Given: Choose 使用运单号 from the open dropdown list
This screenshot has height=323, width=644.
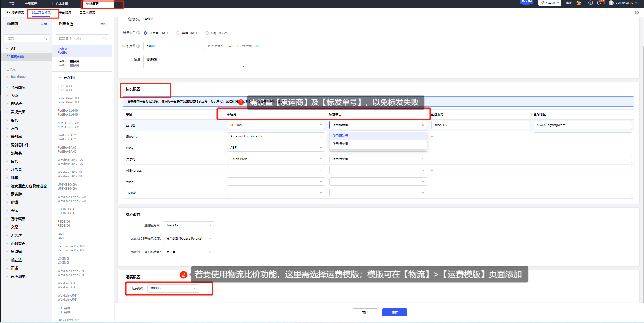Looking at the screenshot, I should (341, 144).
